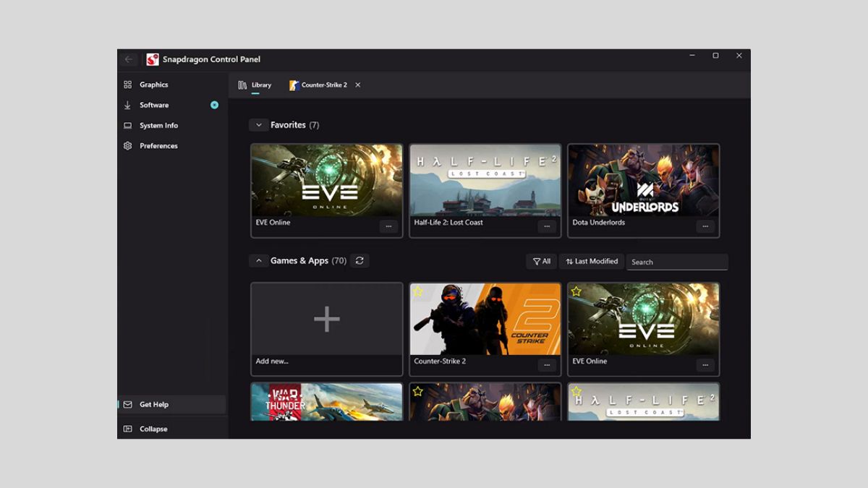The width and height of the screenshot is (868, 488).
Task: Open the Last Modified sort options
Action: (x=590, y=261)
